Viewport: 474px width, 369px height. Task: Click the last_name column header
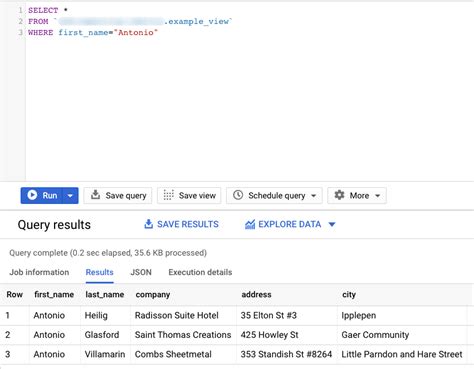[105, 295]
